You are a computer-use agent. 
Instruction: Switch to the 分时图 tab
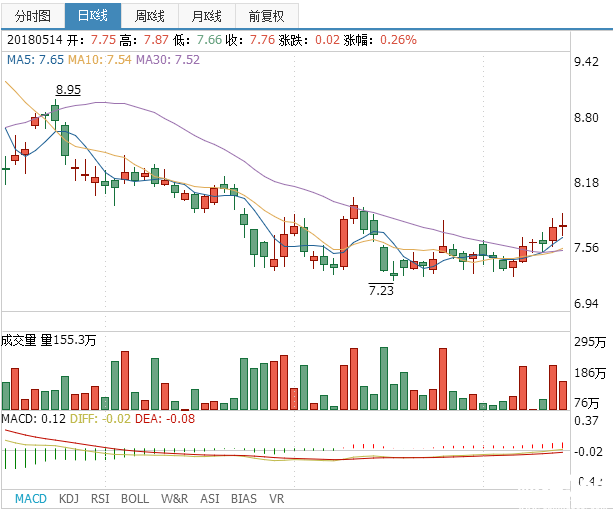pos(33,16)
